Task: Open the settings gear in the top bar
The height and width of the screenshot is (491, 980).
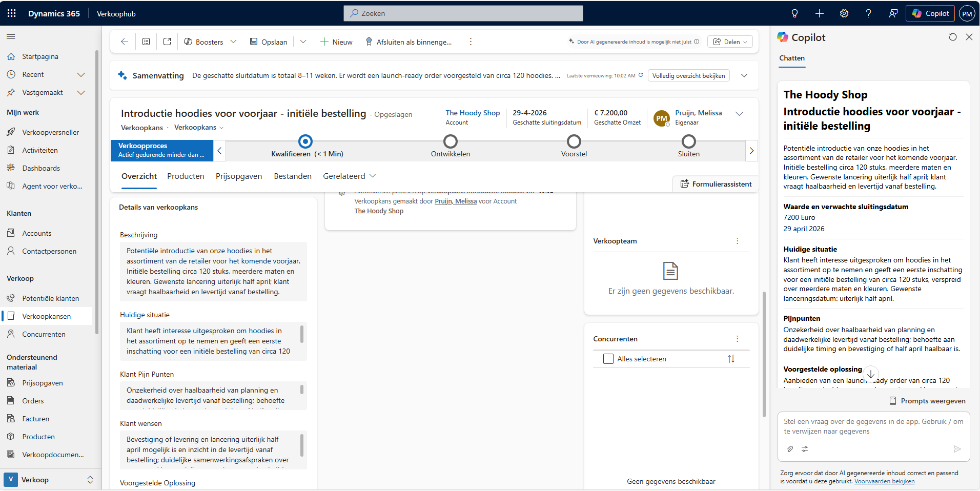Action: (844, 13)
